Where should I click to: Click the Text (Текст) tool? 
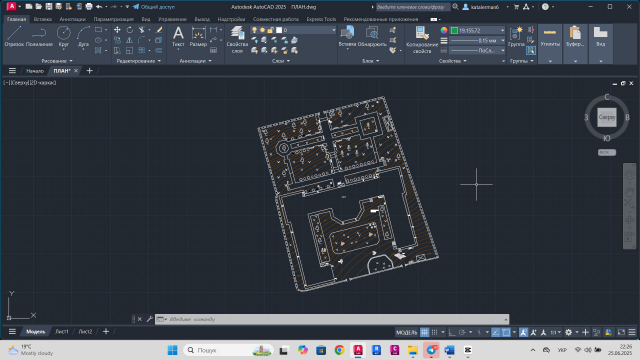point(178,37)
